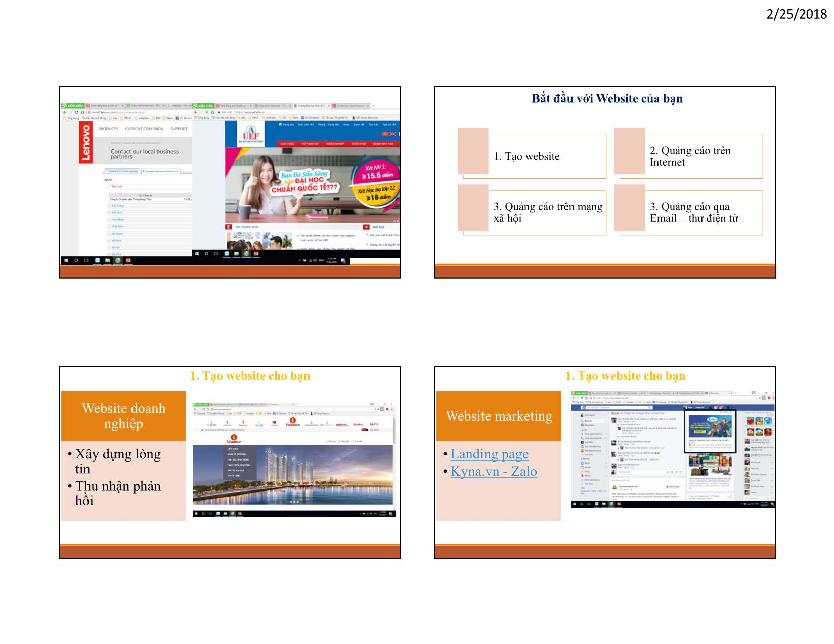Click Windows Start button under UEF screenshot
Screen dimensions: 834x644
tap(197, 253)
